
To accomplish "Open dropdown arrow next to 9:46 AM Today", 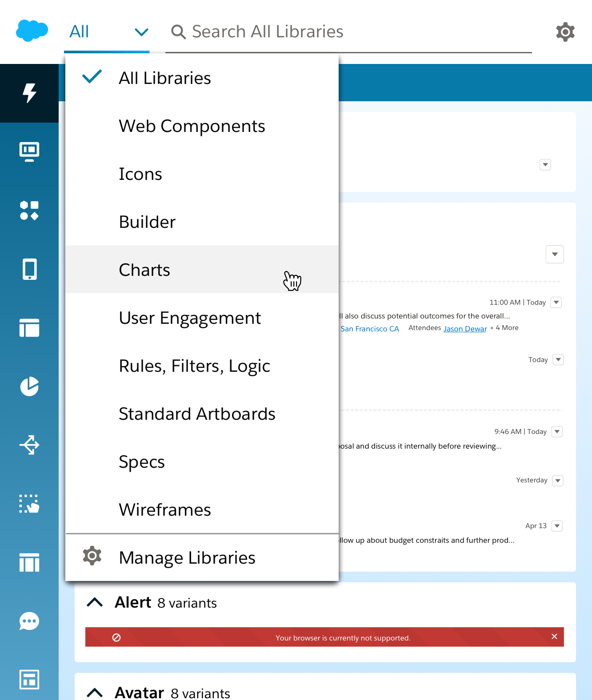I will click(557, 431).
